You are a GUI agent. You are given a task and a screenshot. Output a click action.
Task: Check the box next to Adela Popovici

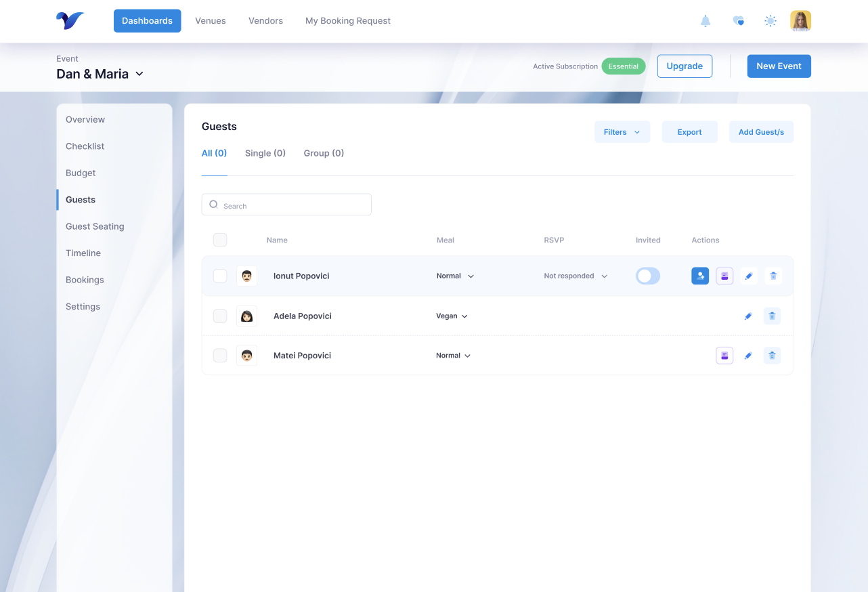pos(220,316)
